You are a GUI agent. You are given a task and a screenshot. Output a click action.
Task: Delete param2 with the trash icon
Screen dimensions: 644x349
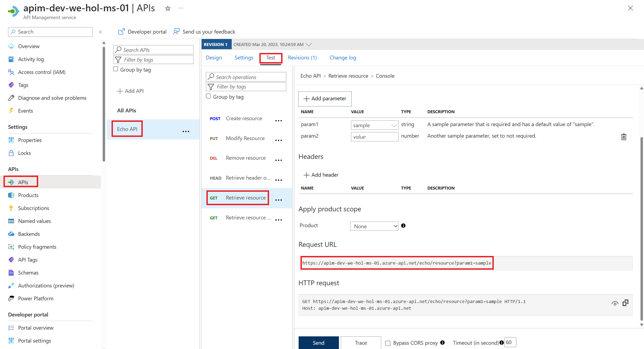point(624,137)
